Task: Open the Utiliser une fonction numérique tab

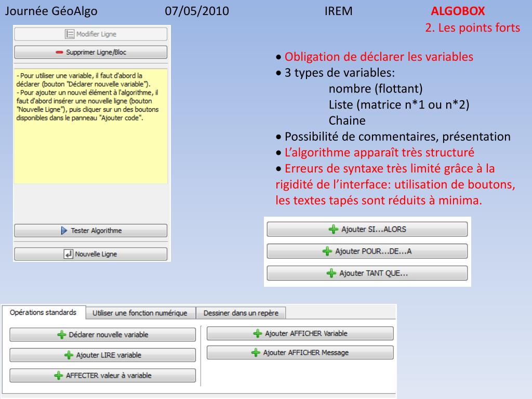Action: pyautogui.click(x=140, y=313)
